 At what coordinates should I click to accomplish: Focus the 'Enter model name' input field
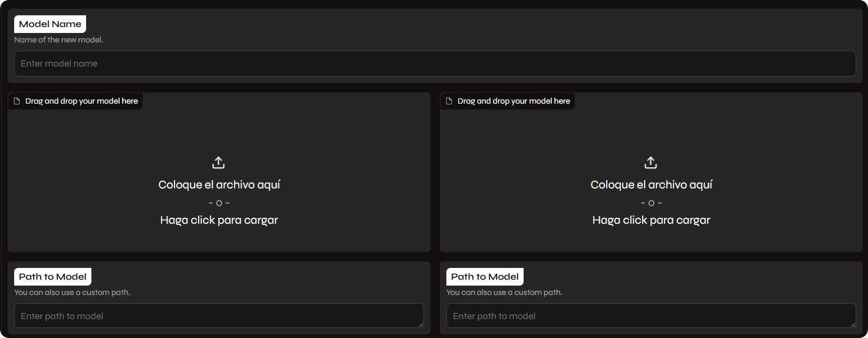435,64
